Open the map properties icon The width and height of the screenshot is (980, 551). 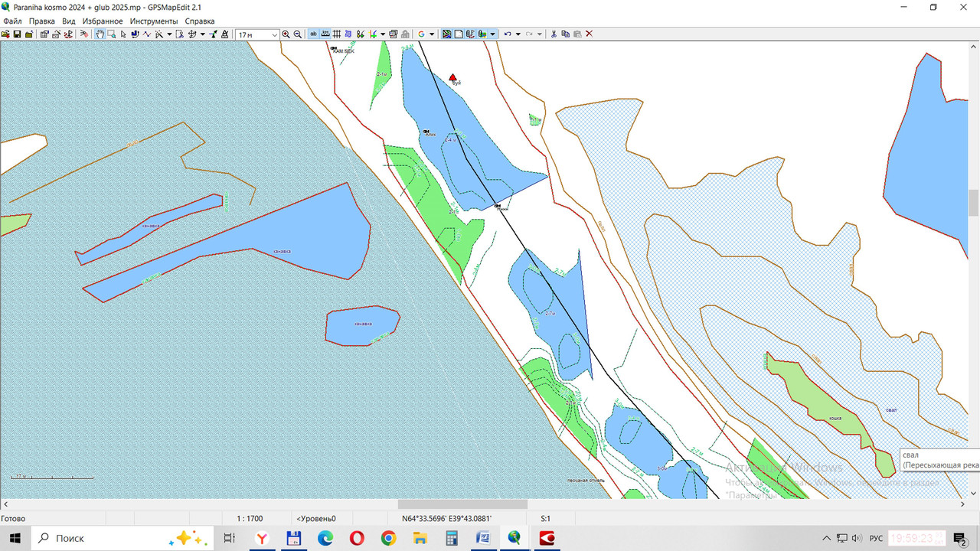(x=44, y=34)
